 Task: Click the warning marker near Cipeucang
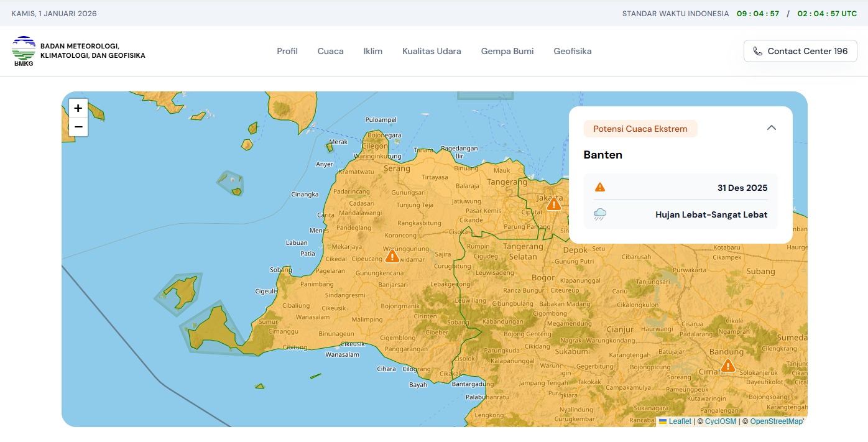click(392, 256)
